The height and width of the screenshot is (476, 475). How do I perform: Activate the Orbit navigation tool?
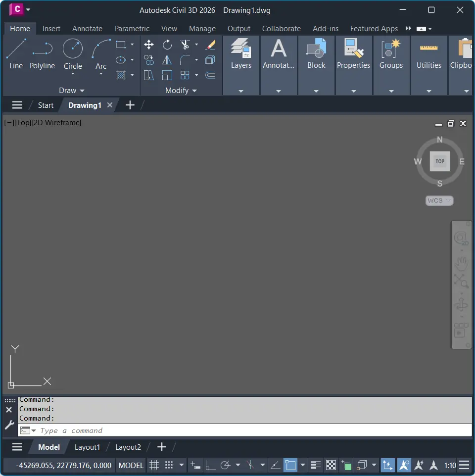pos(461,304)
